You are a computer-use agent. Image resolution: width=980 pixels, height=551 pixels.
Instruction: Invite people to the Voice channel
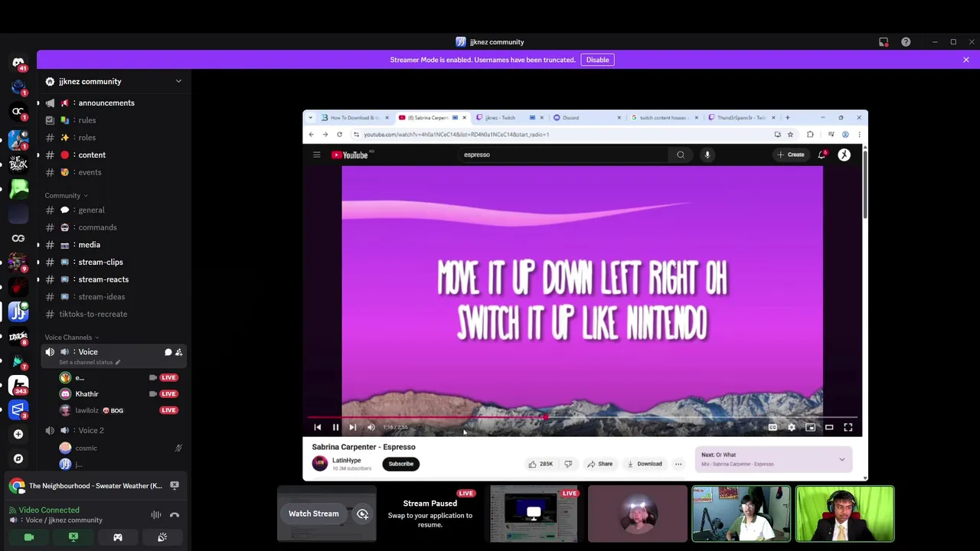click(178, 352)
